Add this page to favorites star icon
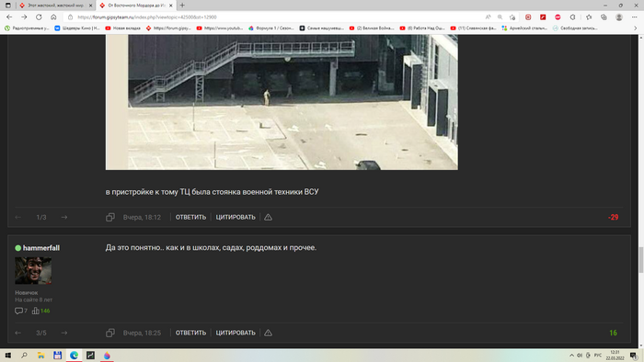 (512, 17)
